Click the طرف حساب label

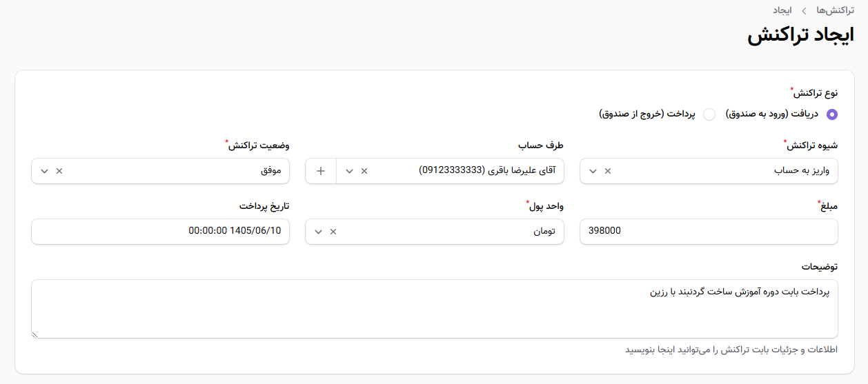coord(541,145)
